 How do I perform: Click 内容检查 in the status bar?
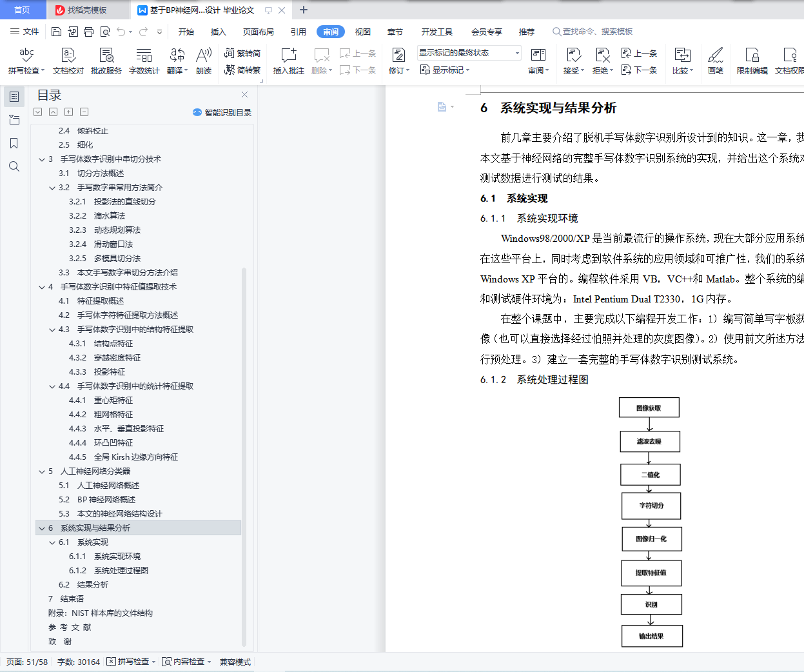187,662
